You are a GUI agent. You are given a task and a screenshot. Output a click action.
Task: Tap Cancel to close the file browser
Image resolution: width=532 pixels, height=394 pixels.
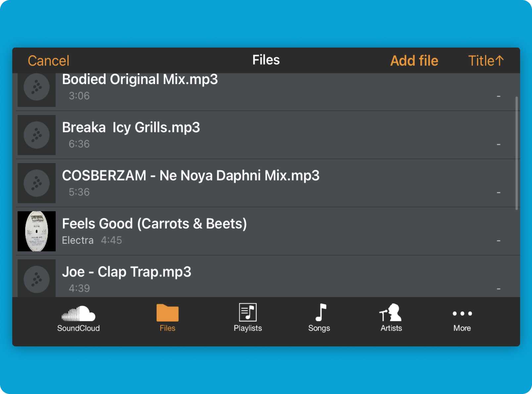click(48, 60)
